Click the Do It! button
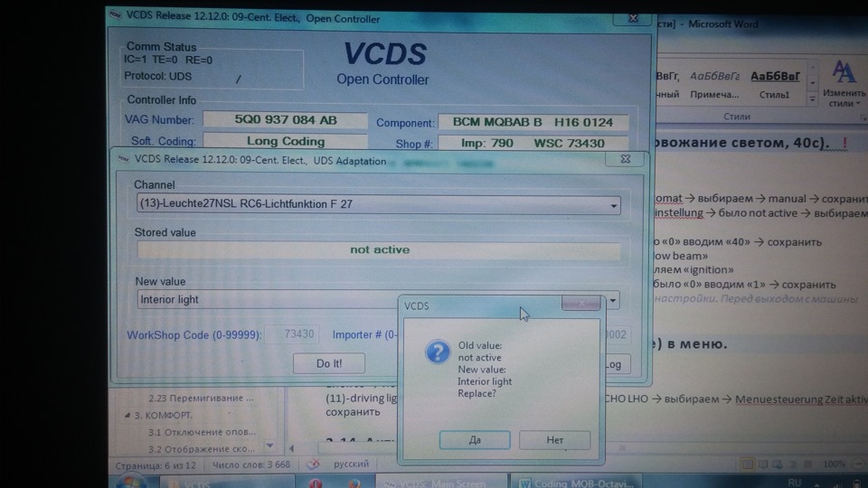The height and width of the screenshot is (488, 868). (329, 363)
